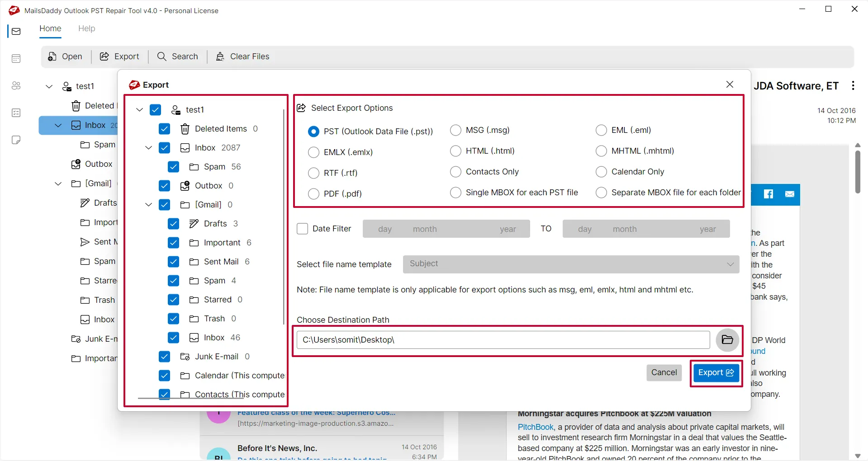Open the three-dot more options menu
Screen dimensions: 868x461
(853, 86)
